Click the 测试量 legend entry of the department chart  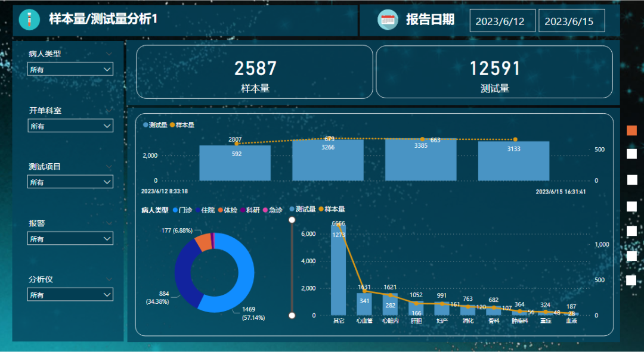[x=303, y=209]
